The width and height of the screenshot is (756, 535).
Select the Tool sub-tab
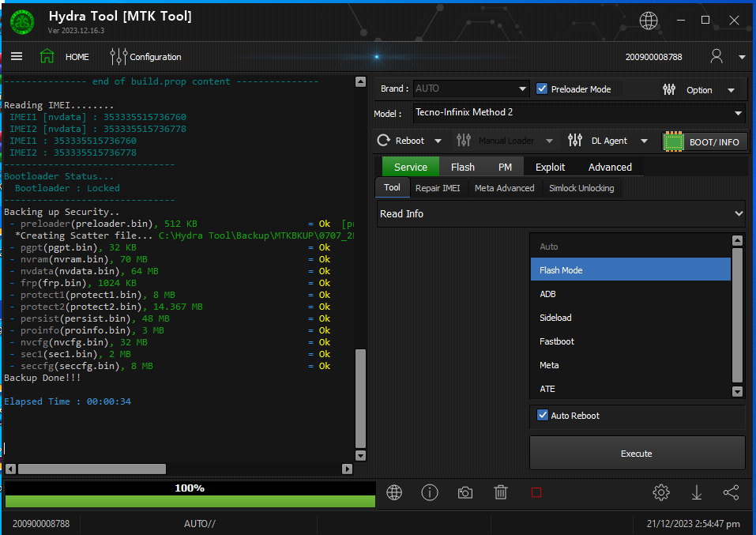392,187
